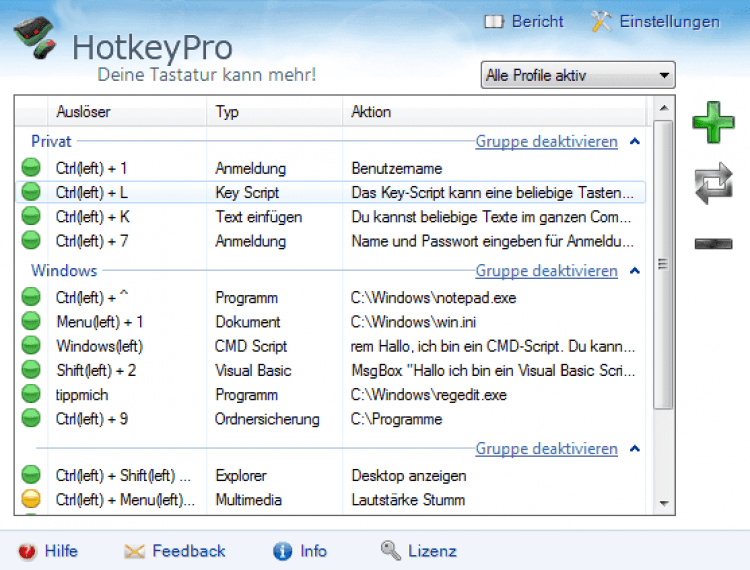
Task: Toggle green status of Ctrl(left) + 9
Action: click(31, 418)
